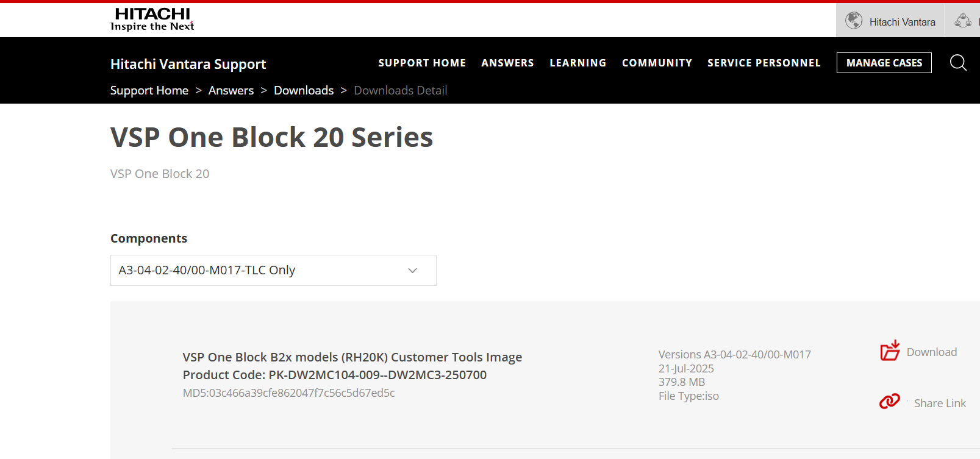
Task: Click the globe icon beside Hitachi Vantara
Action: [x=854, y=21]
